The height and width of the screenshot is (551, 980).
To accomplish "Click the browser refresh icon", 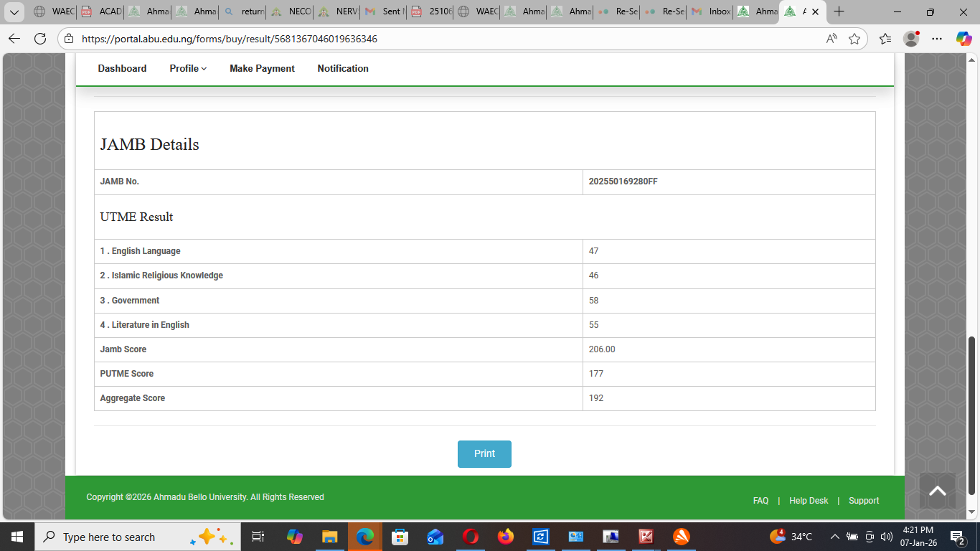I will (40, 39).
